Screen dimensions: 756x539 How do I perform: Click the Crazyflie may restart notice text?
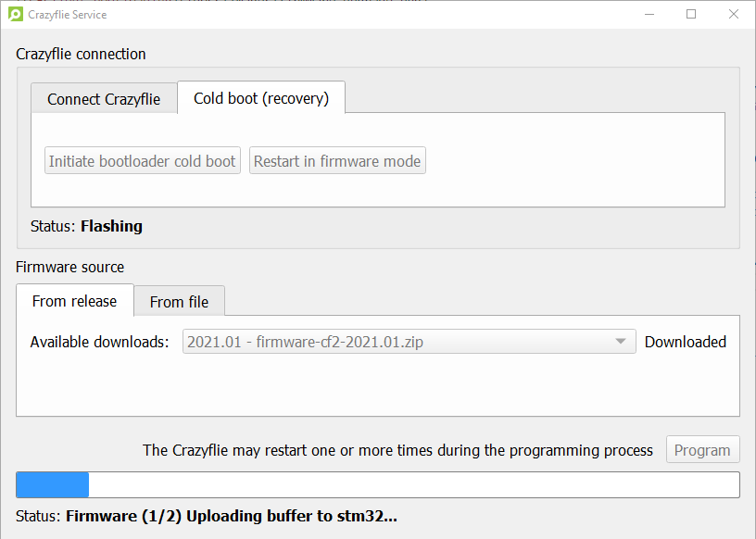click(397, 450)
